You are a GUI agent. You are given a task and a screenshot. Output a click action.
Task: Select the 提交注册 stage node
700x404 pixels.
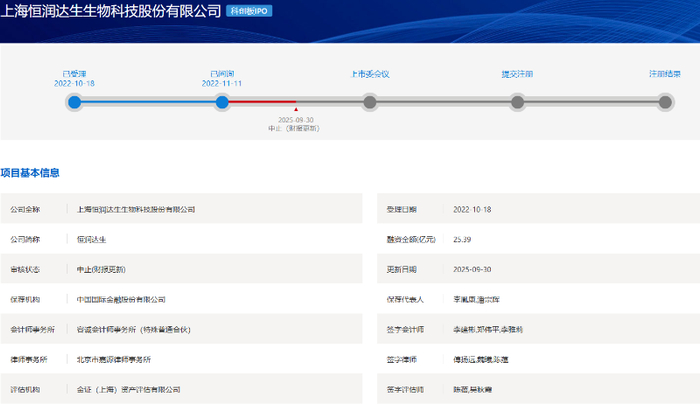(x=517, y=102)
